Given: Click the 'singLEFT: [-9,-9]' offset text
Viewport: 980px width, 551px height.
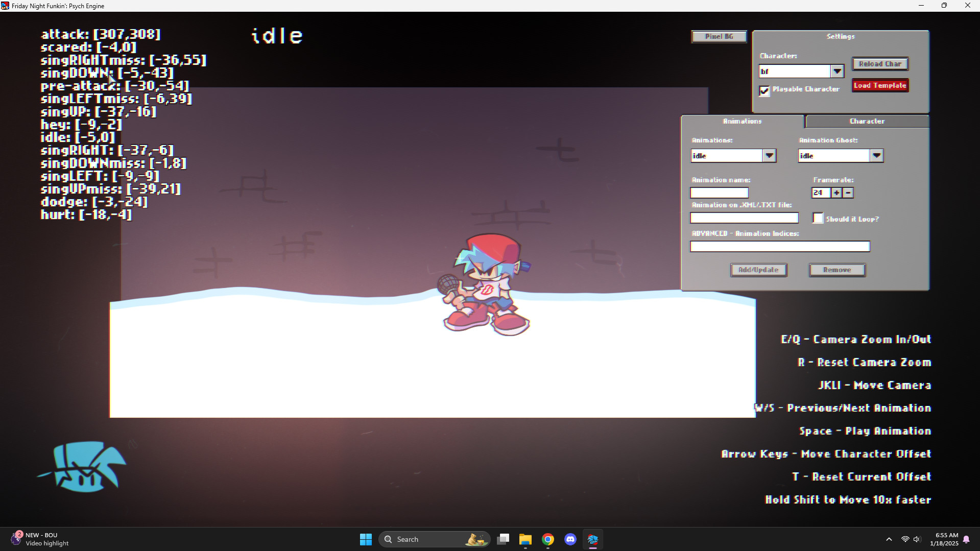Looking at the screenshot, I should tap(100, 176).
